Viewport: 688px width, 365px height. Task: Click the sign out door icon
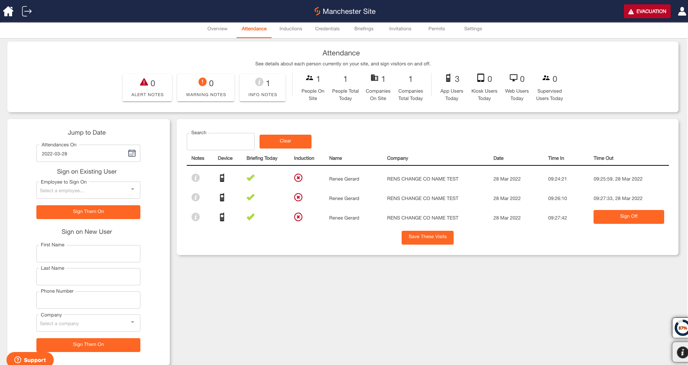pyautogui.click(x=27, y=11)
